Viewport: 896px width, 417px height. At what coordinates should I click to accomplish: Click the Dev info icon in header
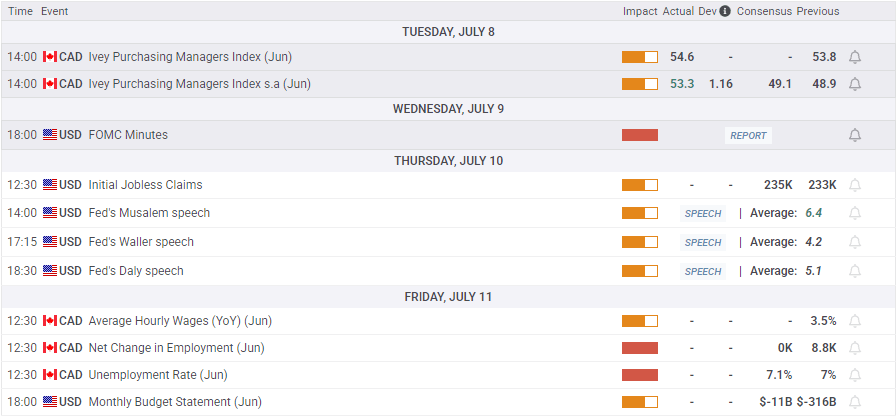pos(725,11)
